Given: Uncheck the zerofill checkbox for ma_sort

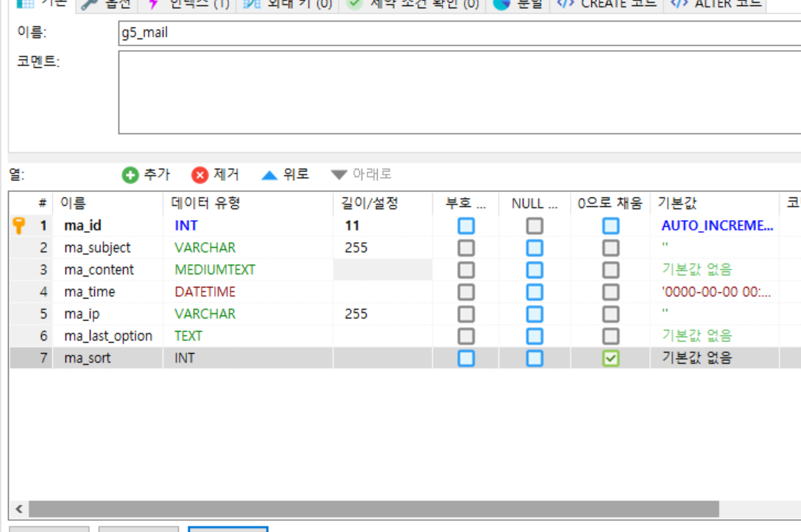Looking at the screenshot, I should pos(611,358).
